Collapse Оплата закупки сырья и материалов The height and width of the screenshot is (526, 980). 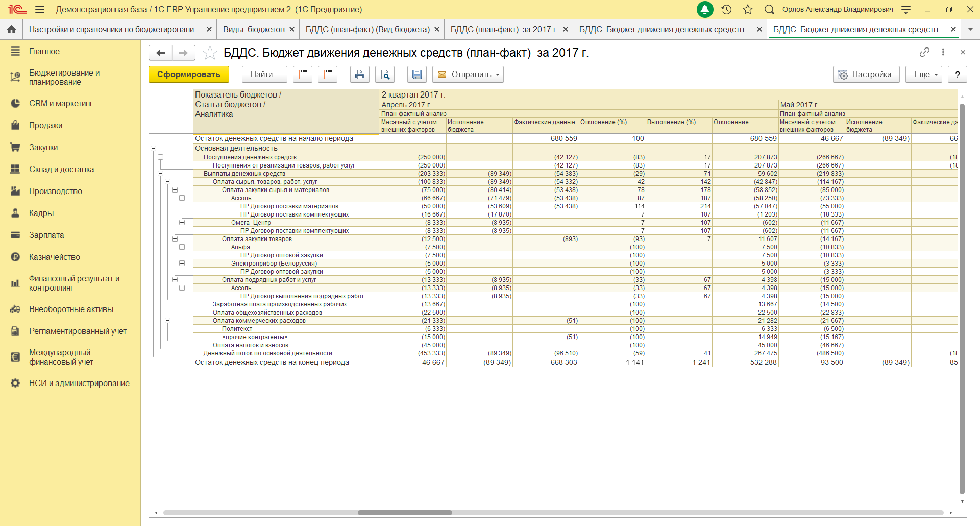pyautogui.click(x=175, y=190)
